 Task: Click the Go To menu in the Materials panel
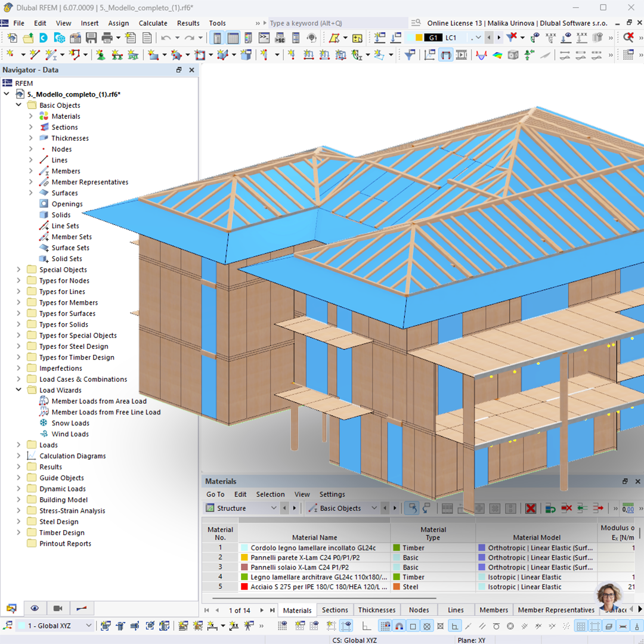coord(215,494)
